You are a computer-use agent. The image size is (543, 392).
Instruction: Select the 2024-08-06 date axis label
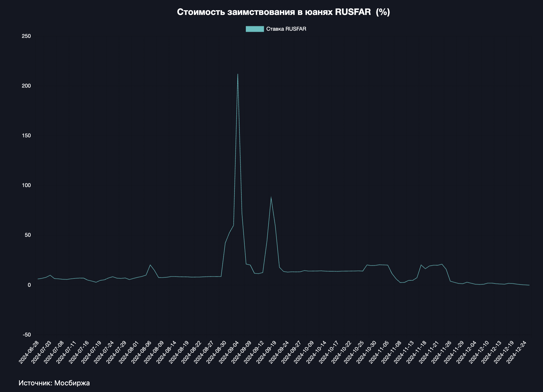pyautogui.click(x=141, y=352)
